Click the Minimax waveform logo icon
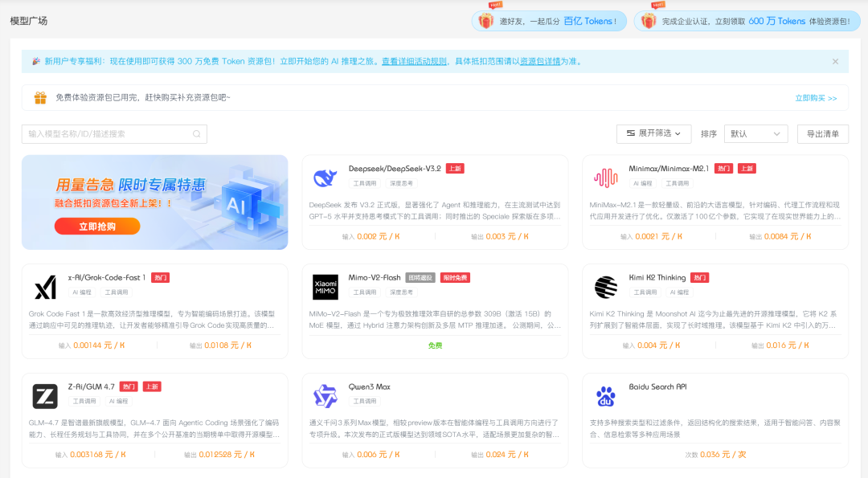 (606, 178)
